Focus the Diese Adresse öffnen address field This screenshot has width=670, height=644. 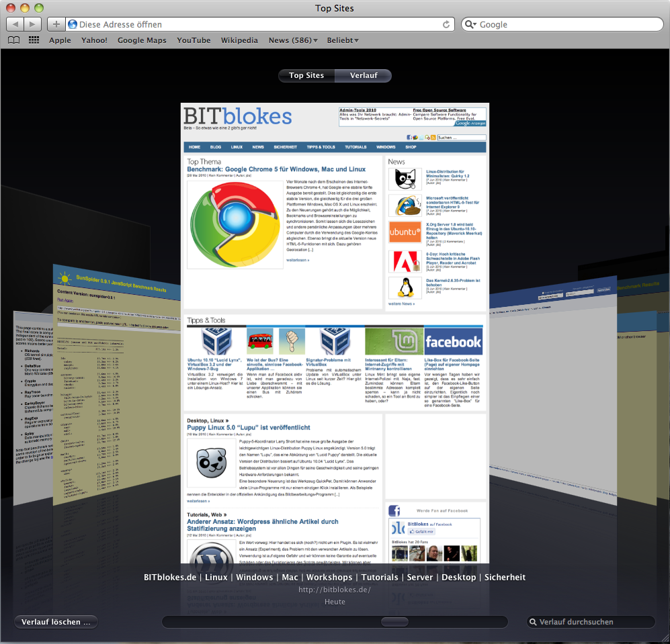click(260, 24)
